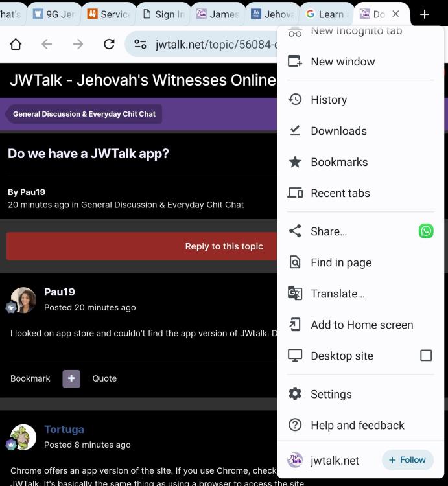Choose Add to Home screen entry
The image size is (448, 486).
pyautogui.click(x=360, y=325)
